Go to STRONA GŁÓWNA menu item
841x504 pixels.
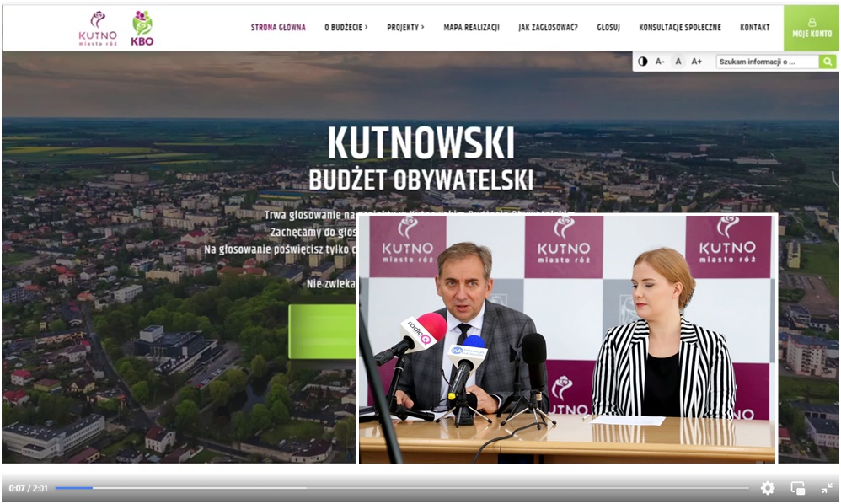pyautogui.click(x=278, y=28)
